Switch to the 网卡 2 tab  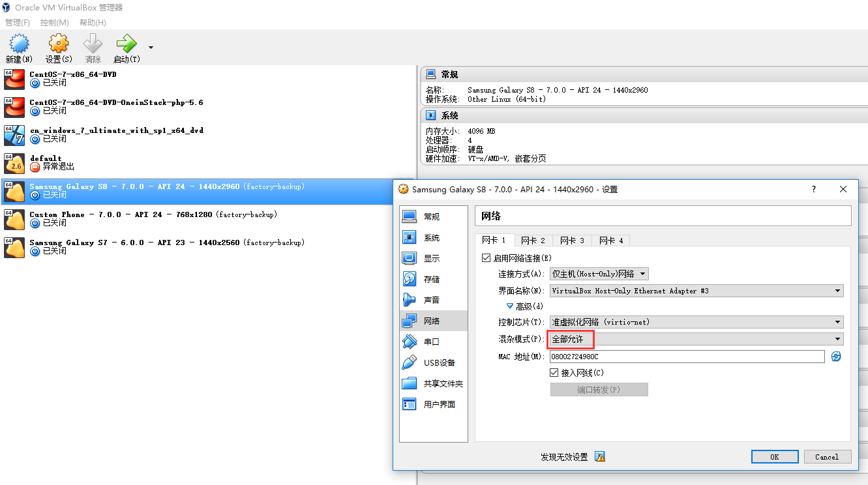tap(533, 241)
